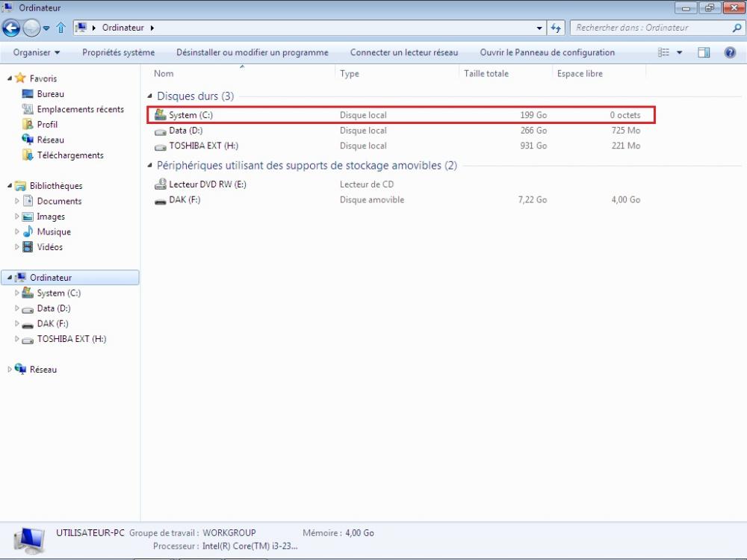Click the computer icon in details pane
This screenshot has height=560, width=747.
point(30,541)
